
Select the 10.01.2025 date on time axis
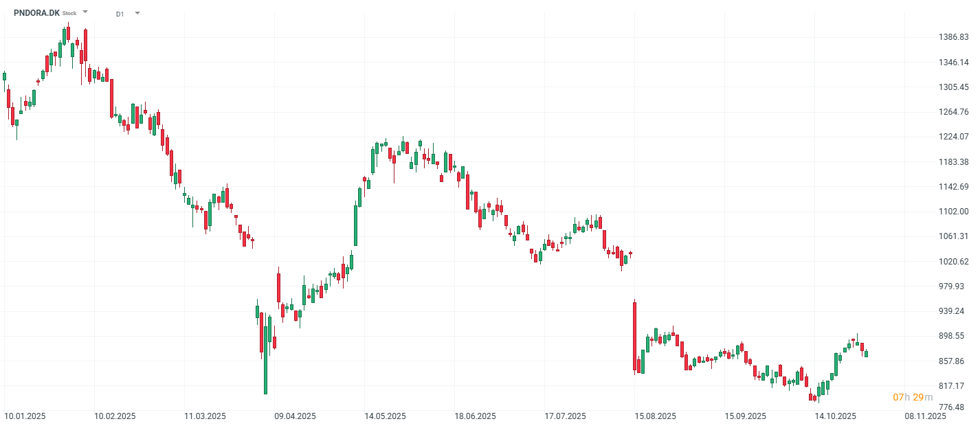[25, 416]
